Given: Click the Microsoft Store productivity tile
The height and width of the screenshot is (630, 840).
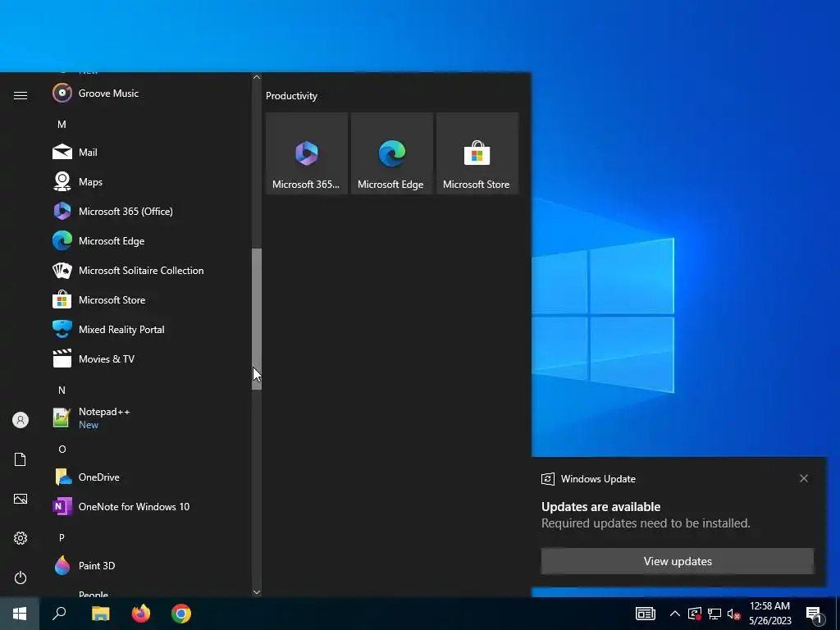Looking at the screenshot, I should pos(477,153).
